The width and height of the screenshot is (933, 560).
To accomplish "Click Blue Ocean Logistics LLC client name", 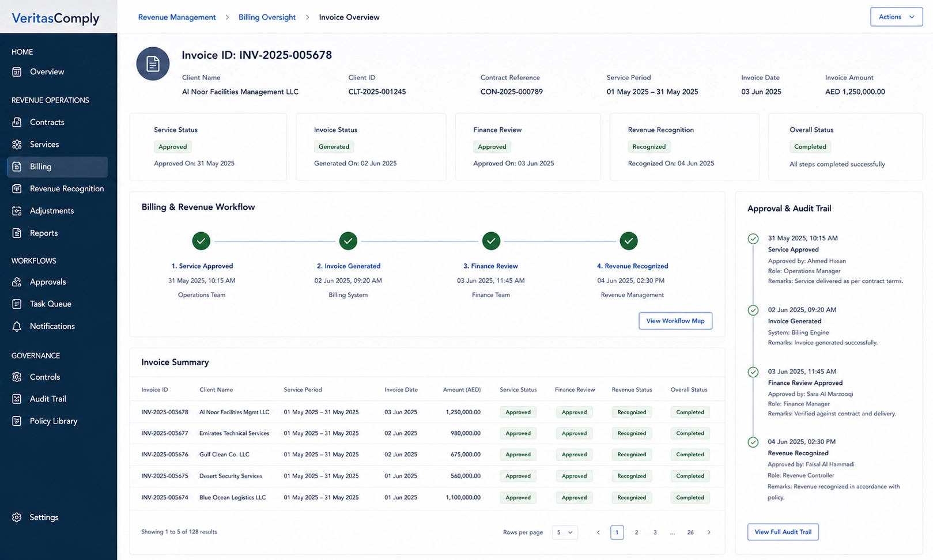I will tap(232, 497).
